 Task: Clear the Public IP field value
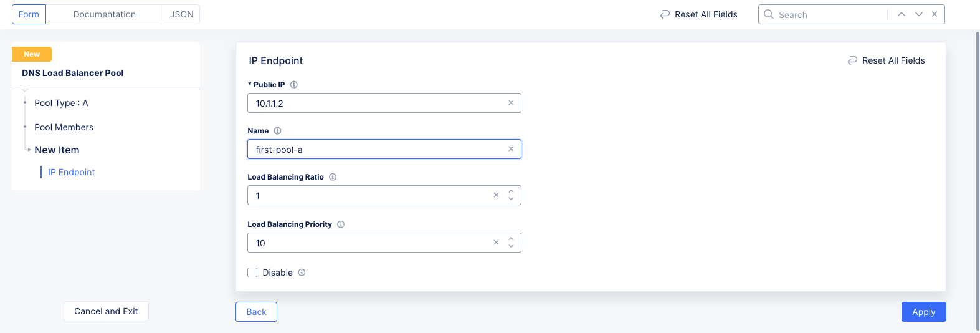pos(511,103)
